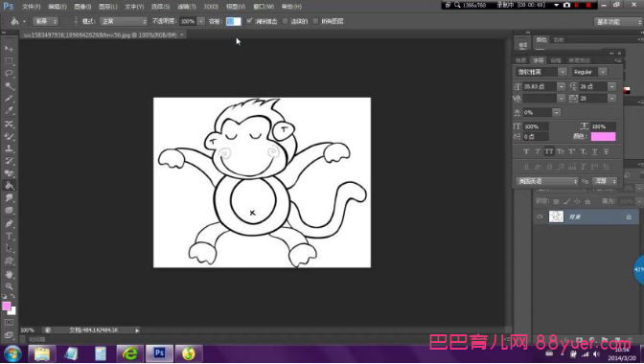Viewport: 644px width, 364px height.
Task: Select the Lasso tool
Action: point(9,74)
